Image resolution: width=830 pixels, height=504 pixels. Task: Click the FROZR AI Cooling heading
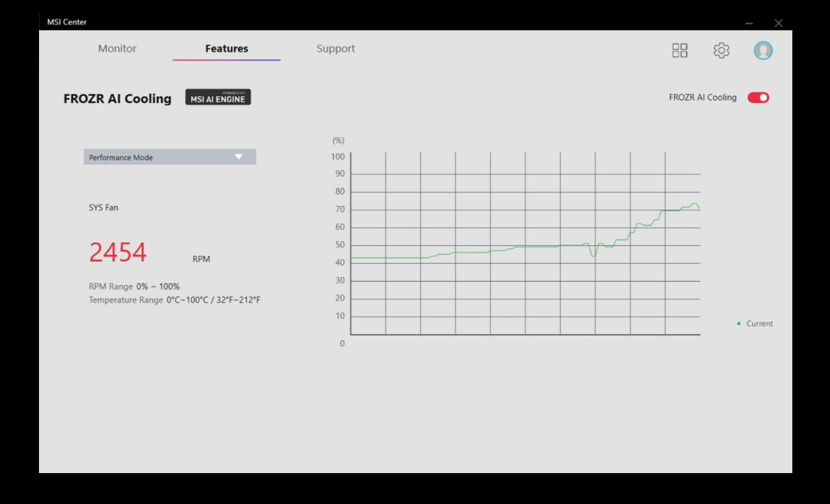pyautogui.click(x=118, y=98)
